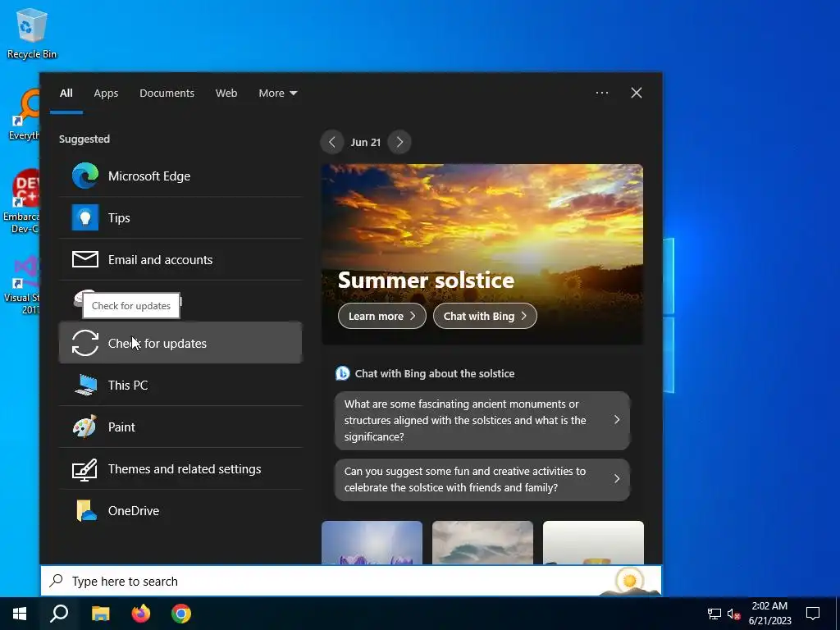Go to previous day arrow
Viewport: 840px width, 630px height.
pos(332,142)
